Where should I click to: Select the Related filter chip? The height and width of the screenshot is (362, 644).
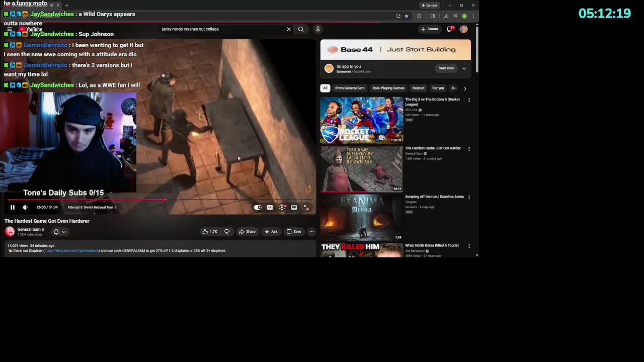(x=418, y=88)
